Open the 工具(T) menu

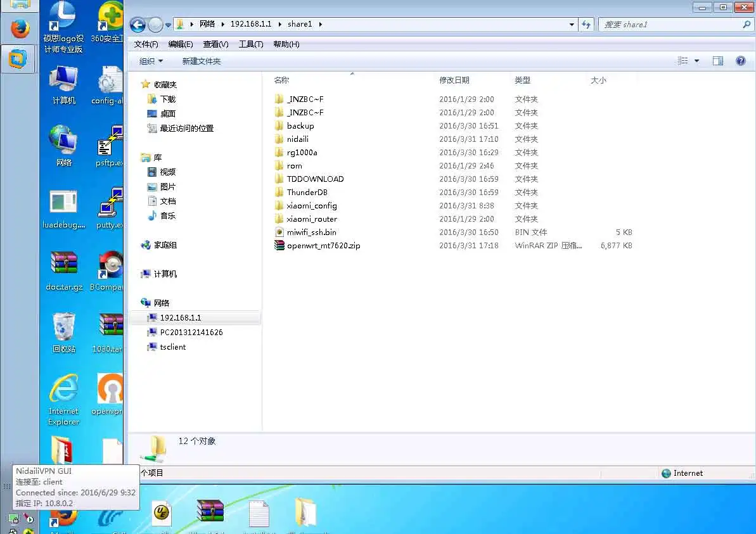pos(251,44)
